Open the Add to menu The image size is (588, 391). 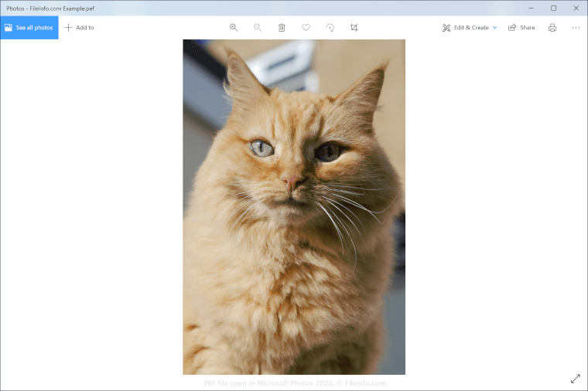pyautogui.click(x=80, y=28)
